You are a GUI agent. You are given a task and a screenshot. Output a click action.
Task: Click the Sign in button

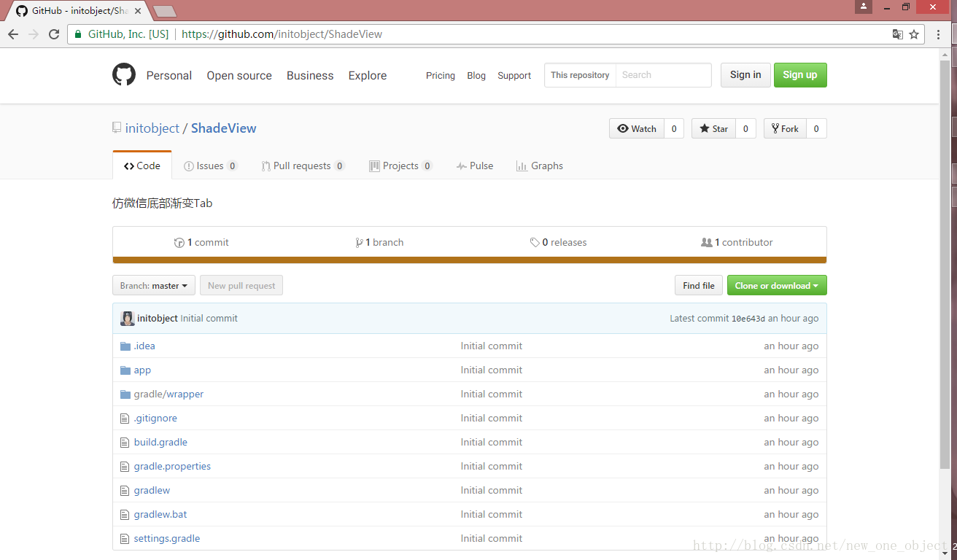745,74
